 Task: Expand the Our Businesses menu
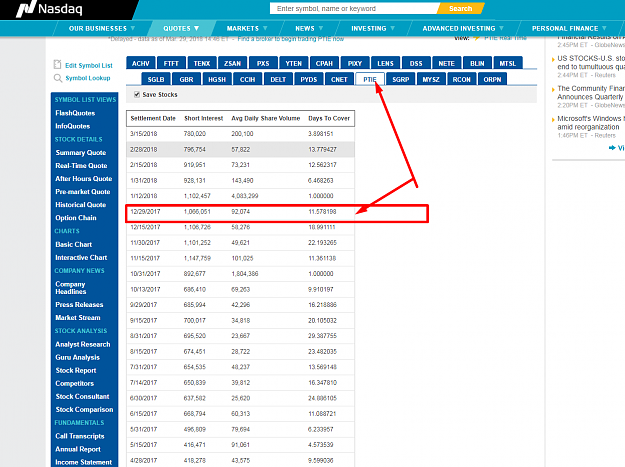102,28
